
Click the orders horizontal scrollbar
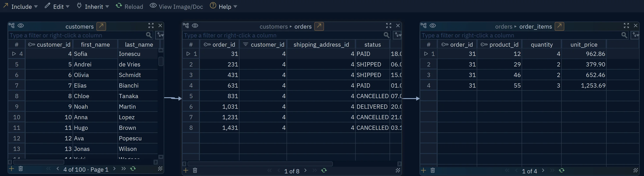260,164
